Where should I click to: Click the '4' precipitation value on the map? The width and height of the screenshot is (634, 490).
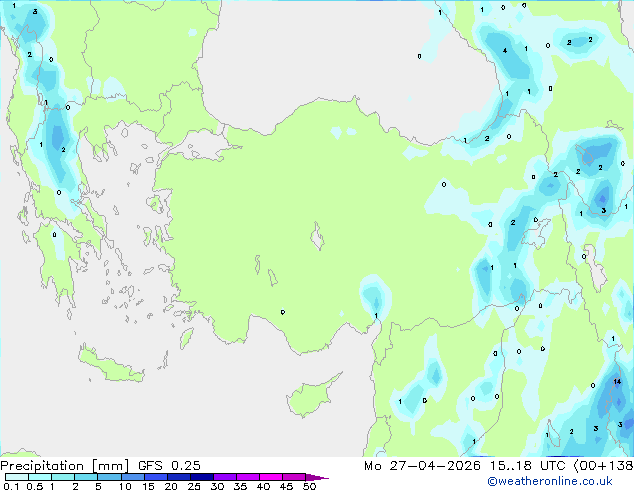pyautogui.click(x=505, y=51)
